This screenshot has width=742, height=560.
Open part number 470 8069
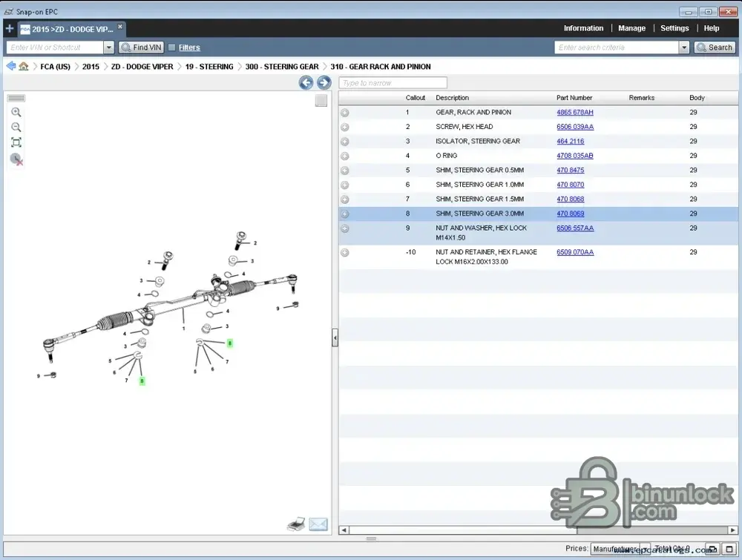pos(570,214)
